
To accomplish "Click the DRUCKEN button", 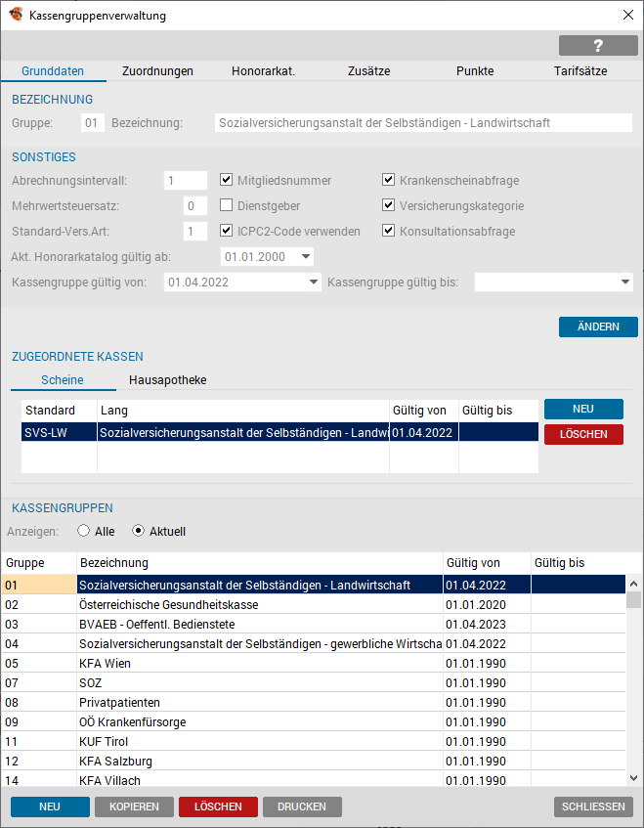I will tap(302, 806).
